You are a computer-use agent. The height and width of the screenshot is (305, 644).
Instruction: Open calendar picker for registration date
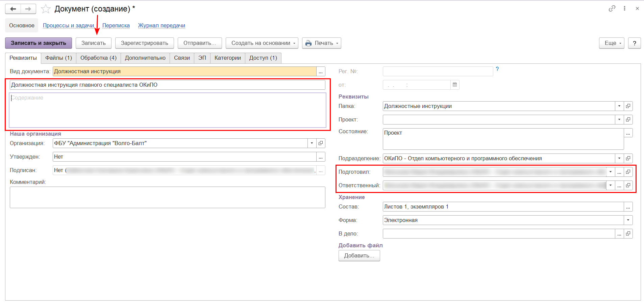[455, 85]
